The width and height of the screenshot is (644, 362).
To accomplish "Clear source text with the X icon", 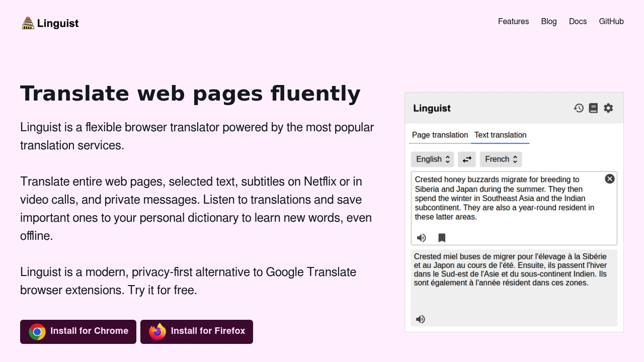I will pyautogui.click(x=610, y=179).
